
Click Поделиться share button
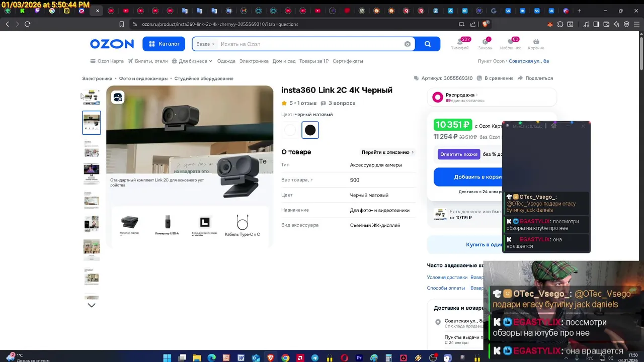pyautogui.click(x=535, y=78)
